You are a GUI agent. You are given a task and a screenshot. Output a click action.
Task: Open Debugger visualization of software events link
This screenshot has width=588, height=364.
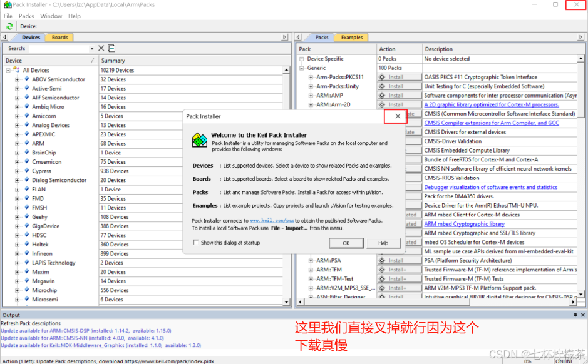click(490, 187)
